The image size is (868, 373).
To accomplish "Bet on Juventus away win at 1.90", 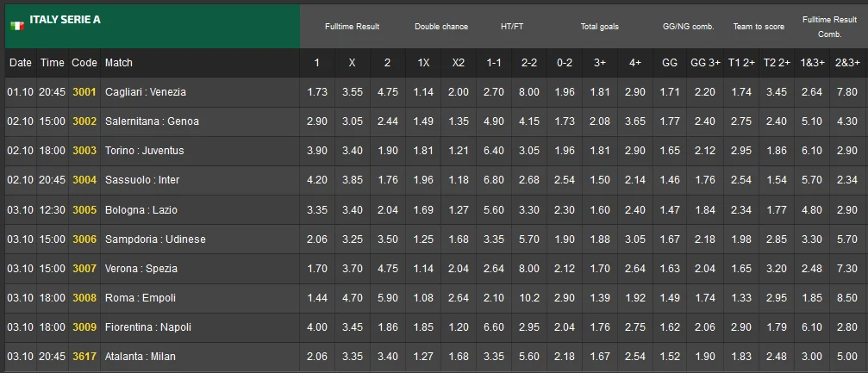I will (x=387, y=151).
